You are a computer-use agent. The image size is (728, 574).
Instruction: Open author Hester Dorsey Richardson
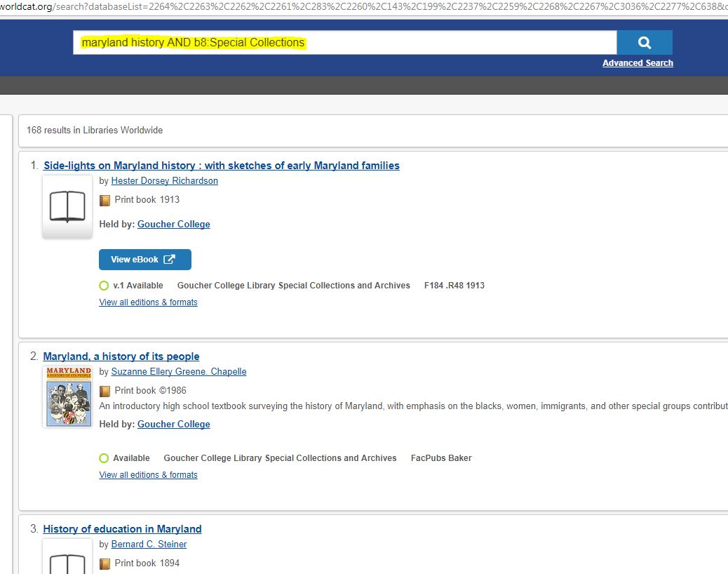coord(164,180)
